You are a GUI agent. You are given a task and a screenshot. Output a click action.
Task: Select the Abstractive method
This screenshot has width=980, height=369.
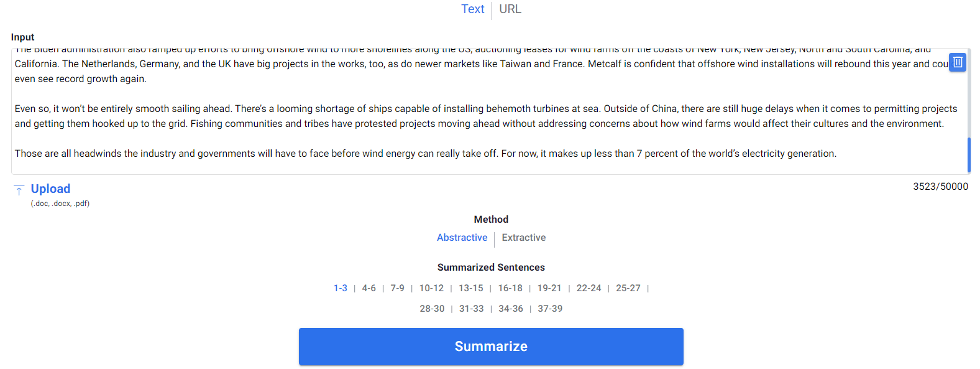point(462,238)
